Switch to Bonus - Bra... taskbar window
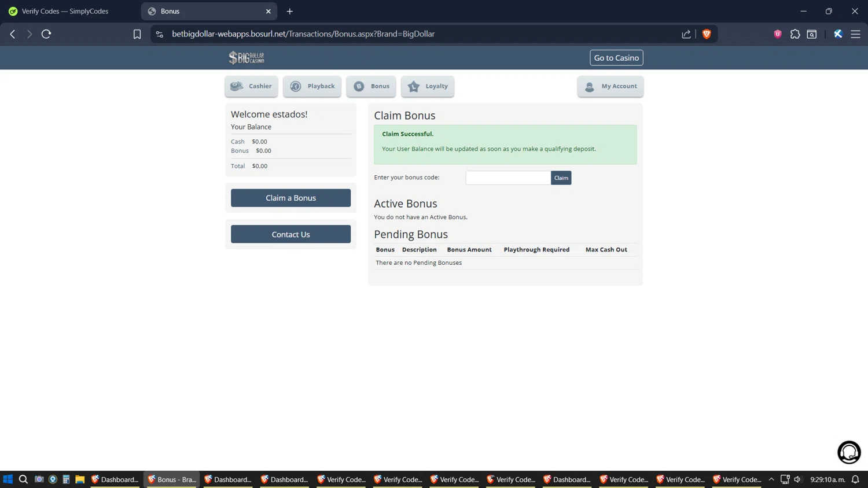 coord(172,479)
